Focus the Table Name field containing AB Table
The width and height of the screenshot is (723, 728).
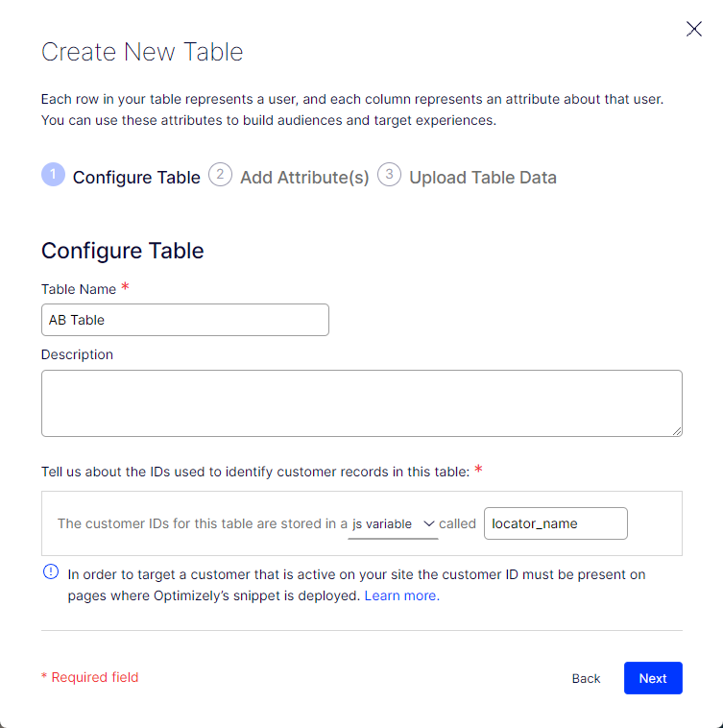pos(185,320)
